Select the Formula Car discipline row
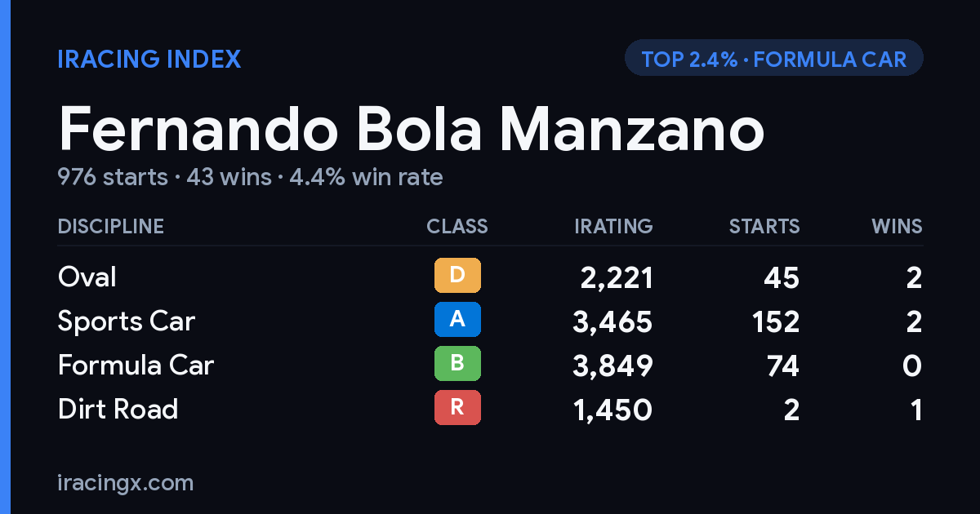The height and width of the screenshot is (514, 980). (x=490, y=365)
